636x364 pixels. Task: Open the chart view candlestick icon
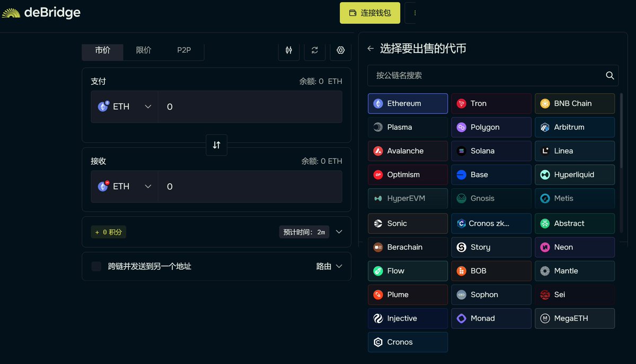coord(289,50)
